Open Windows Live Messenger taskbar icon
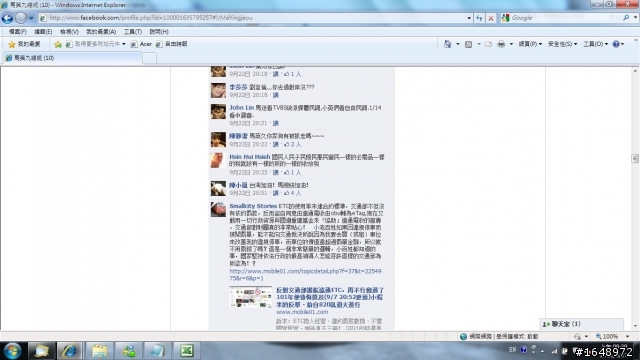The image size is (640, 360). pyautogui.click(x=129, y=351)
